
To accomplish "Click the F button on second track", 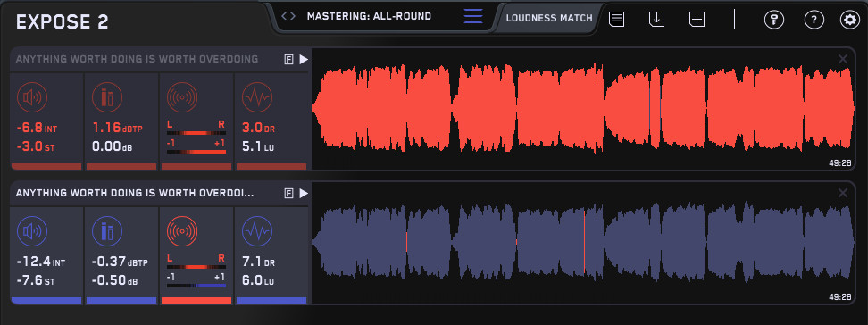I will (x=288, y=193).
